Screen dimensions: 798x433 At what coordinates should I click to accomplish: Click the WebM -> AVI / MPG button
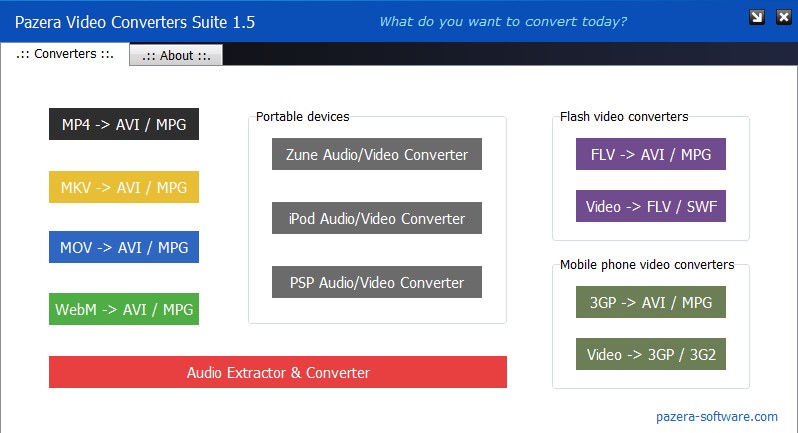pos(124,309)
